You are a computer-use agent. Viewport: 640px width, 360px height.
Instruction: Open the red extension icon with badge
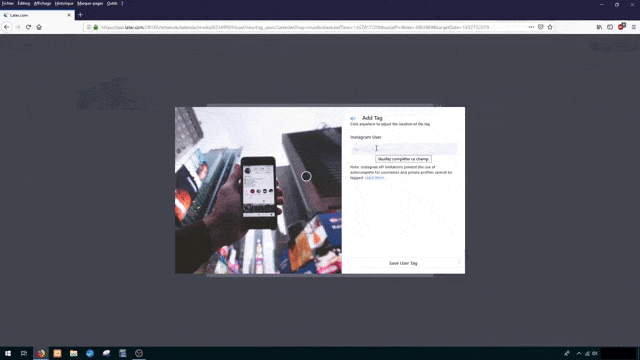(622, 27)
